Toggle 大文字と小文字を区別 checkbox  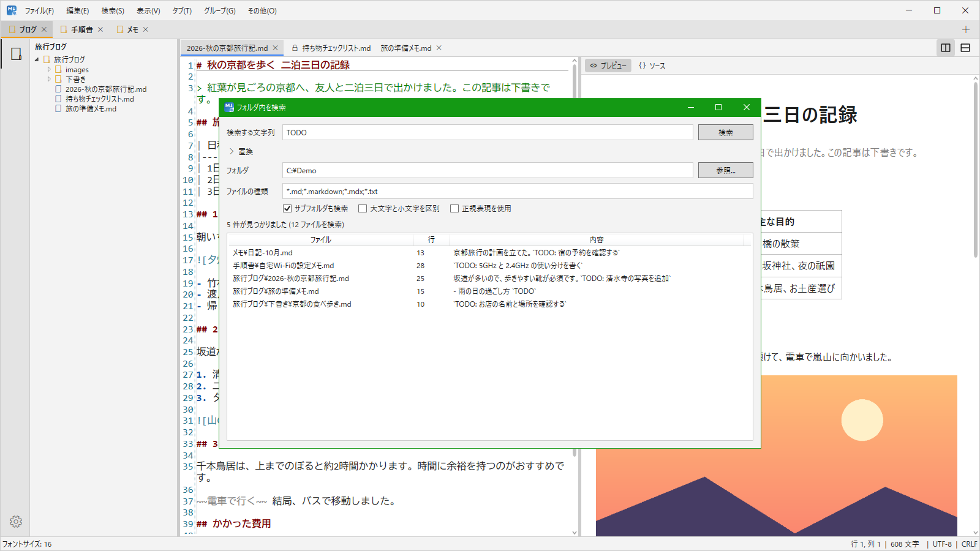pyautogui.click(x=363, y=208)
